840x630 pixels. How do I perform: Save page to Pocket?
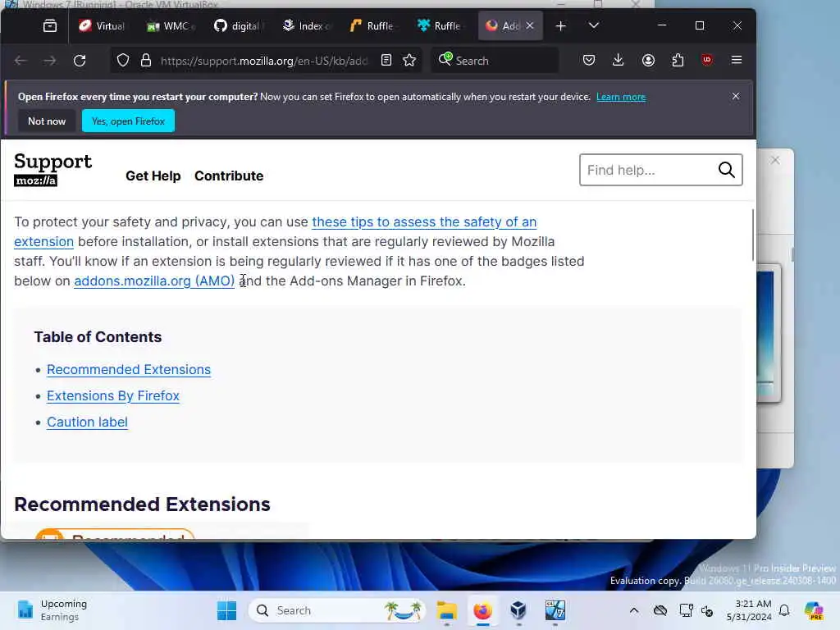(x=589, y=61)
